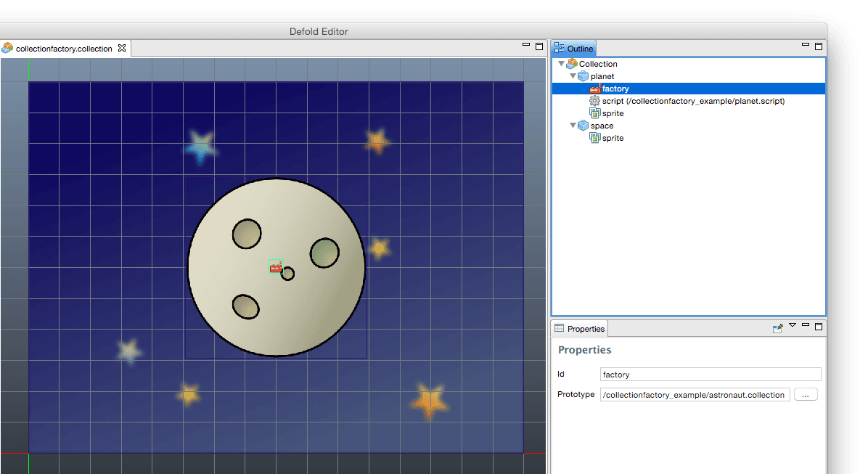868x474 pixels.
Task: Click the gear icon beside planet.script
Action: pyautogui.click(x=595, y=101)
